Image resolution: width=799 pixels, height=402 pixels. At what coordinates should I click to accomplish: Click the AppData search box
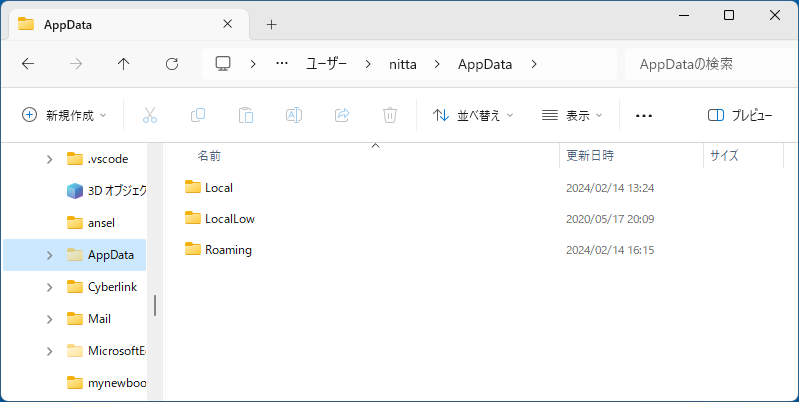pos(705,64)
